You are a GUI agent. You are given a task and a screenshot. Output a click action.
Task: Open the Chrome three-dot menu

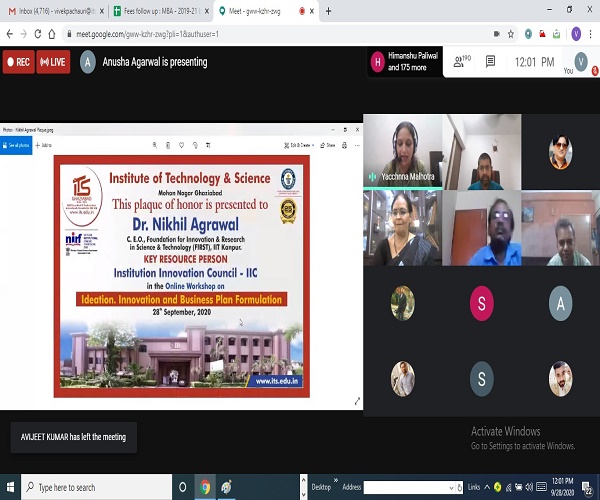tap(591, 34)
